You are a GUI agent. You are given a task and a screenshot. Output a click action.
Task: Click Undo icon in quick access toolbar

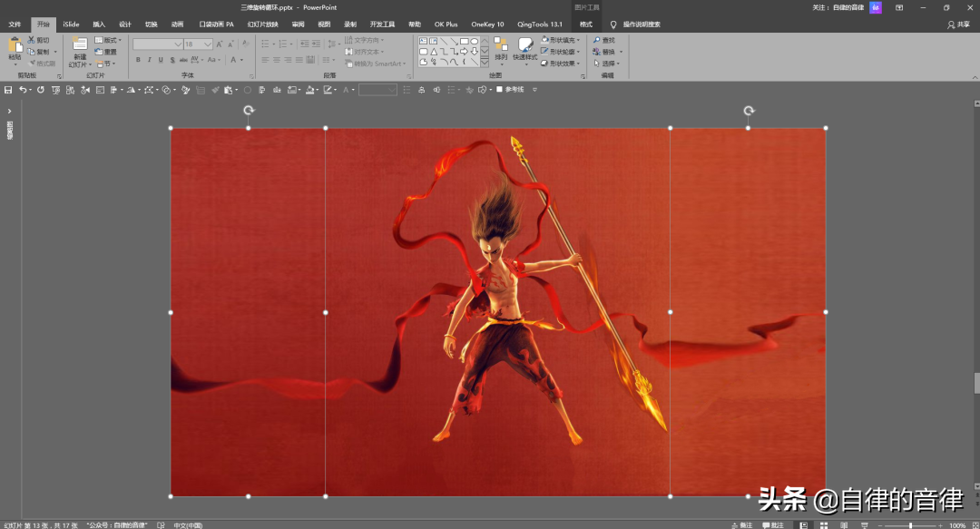(23, 90)
